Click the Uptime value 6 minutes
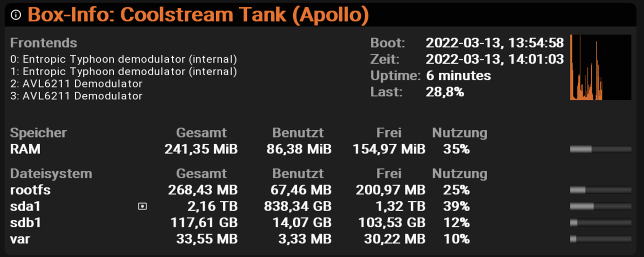Viewport: 644px width, 257px height. (x=458, y=76)
